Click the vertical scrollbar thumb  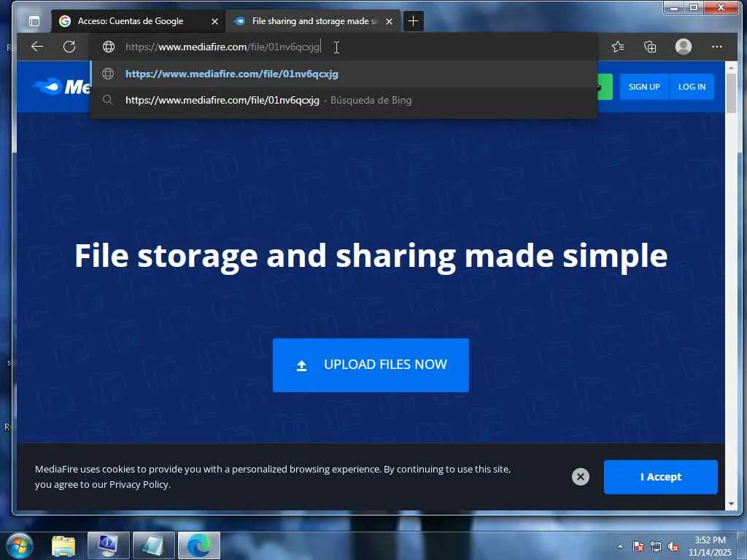click(x=731, y=93)
